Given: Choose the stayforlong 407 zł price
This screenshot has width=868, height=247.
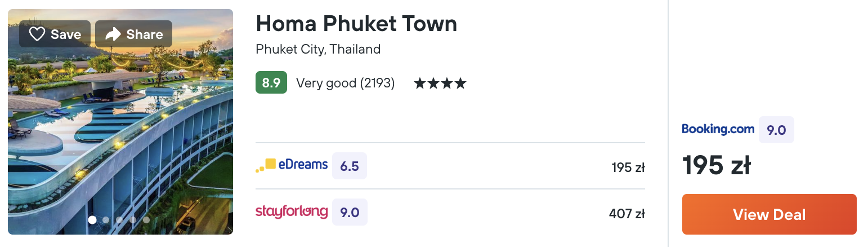Looking at the screenshot, I should coord(627,214).
